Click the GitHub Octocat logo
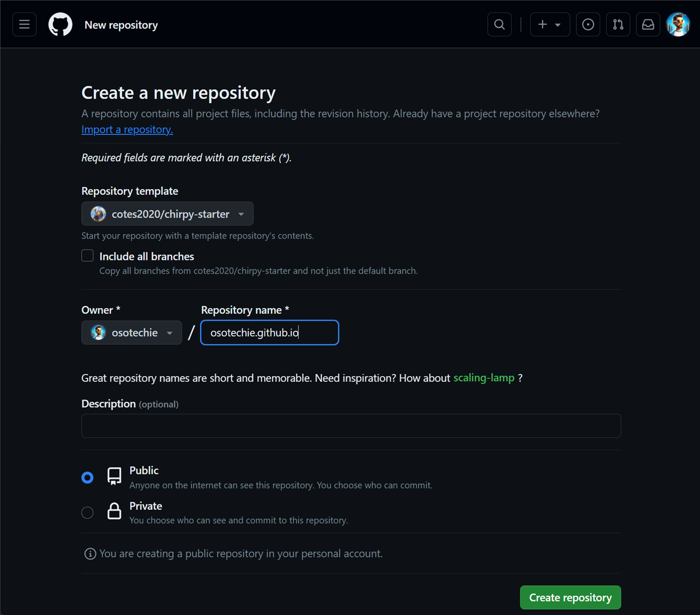Image resolution: width=700 pixels, height=615 pixels. 60,24
